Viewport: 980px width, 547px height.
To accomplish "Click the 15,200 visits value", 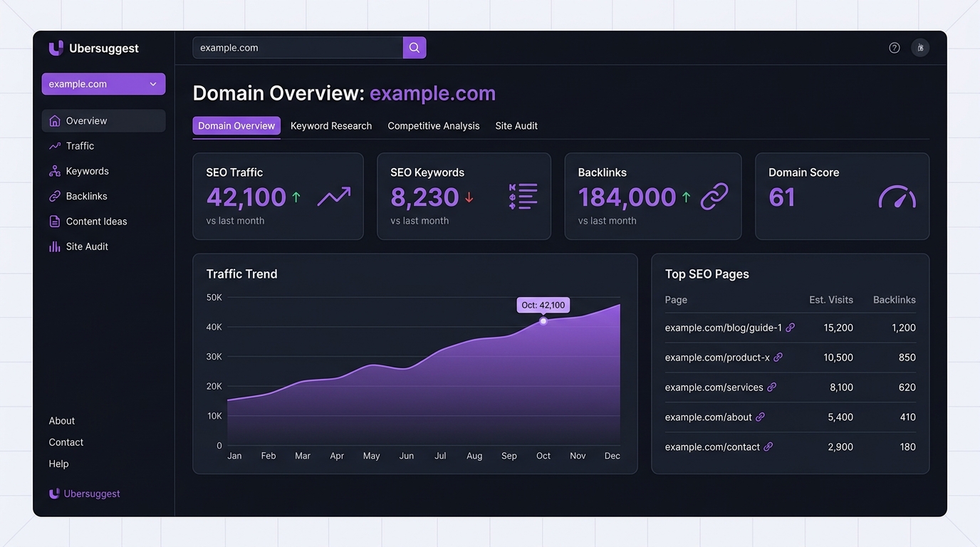I will tap(838, 328).
